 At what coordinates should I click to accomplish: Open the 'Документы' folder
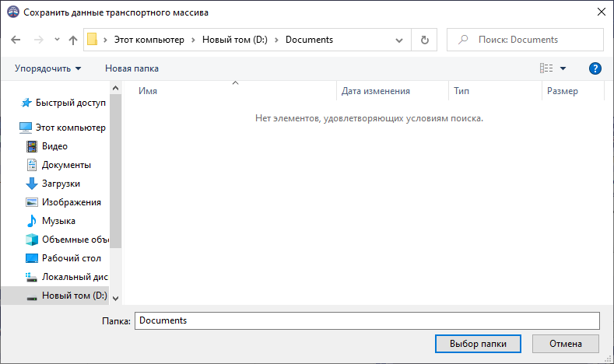pos(67,165)
